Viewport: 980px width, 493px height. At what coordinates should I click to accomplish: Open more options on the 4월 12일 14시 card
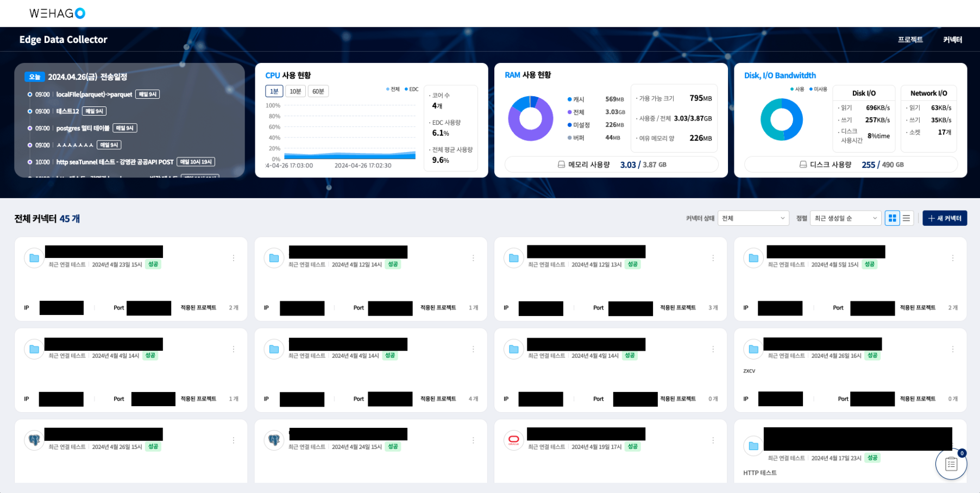tap(473, 258)
